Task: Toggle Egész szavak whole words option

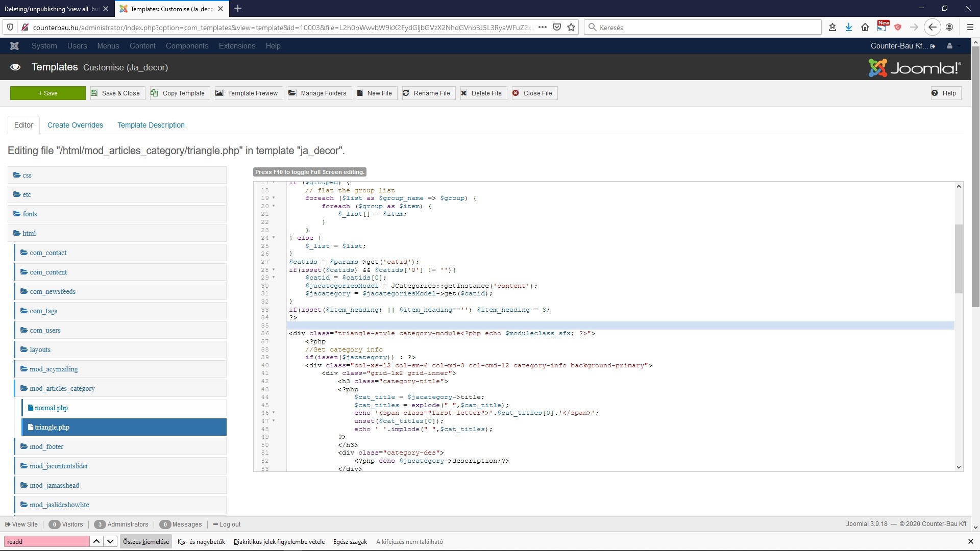Action: [350, 542]
